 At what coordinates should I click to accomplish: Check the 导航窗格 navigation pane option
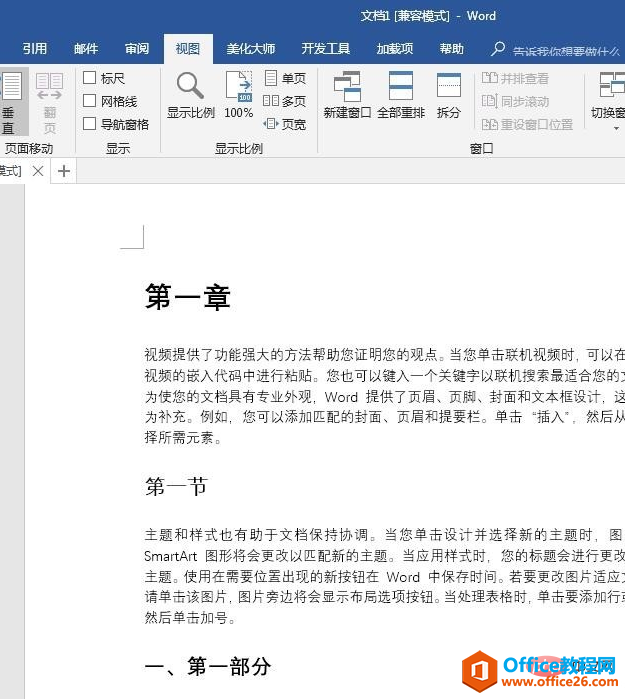90,124
